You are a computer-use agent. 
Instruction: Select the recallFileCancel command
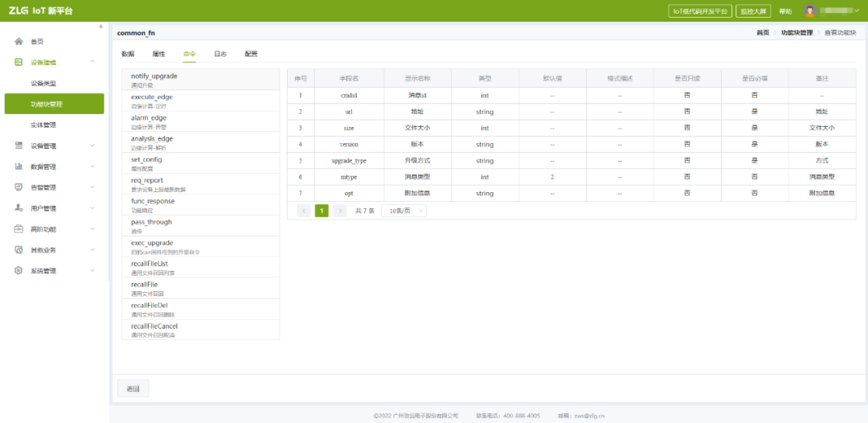click(x=201, y=330)
